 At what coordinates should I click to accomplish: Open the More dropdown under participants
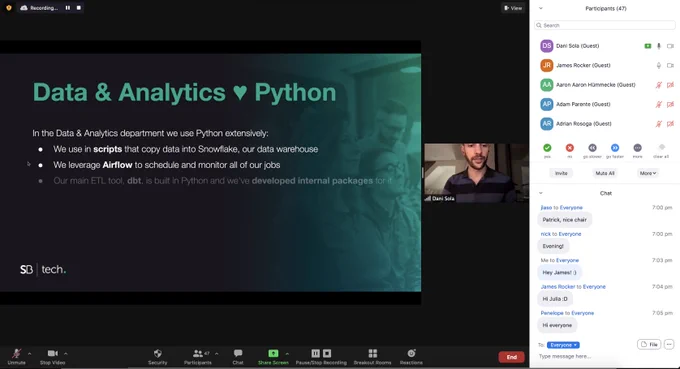click(648, 173)
